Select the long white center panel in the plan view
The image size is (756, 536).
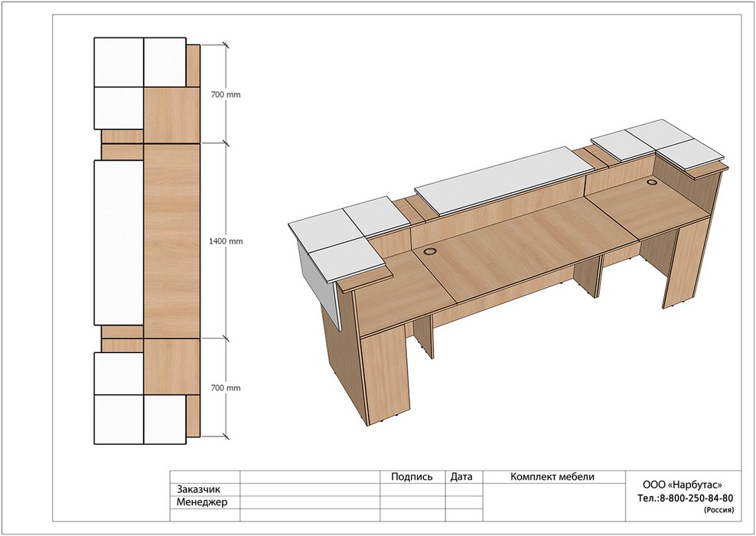[x=118, y=242]
